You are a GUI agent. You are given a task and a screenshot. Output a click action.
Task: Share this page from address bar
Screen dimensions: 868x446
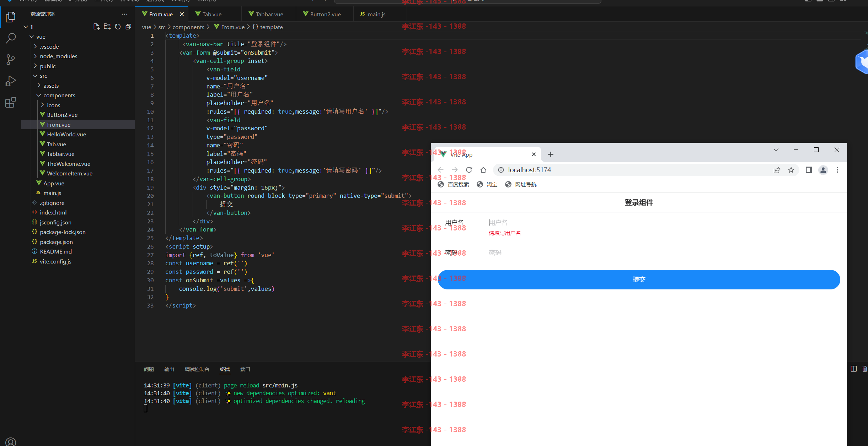click(777, 170)
